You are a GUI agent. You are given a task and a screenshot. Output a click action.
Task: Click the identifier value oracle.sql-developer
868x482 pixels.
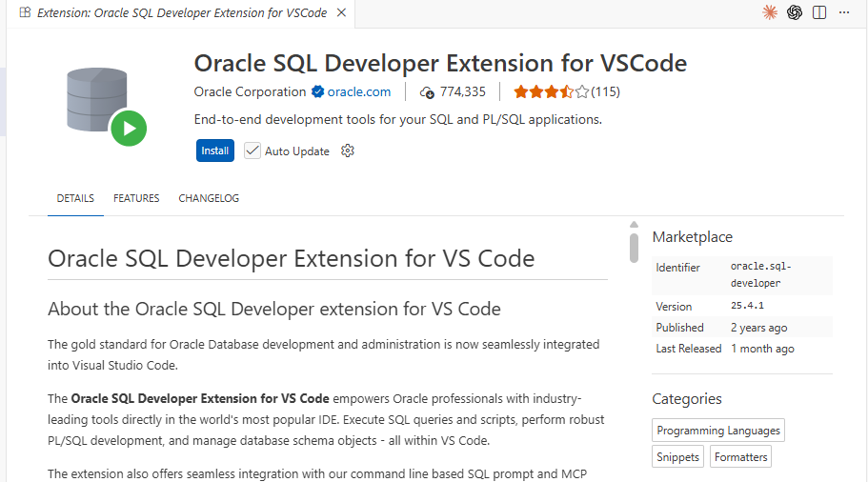click(x=760, y=274)
